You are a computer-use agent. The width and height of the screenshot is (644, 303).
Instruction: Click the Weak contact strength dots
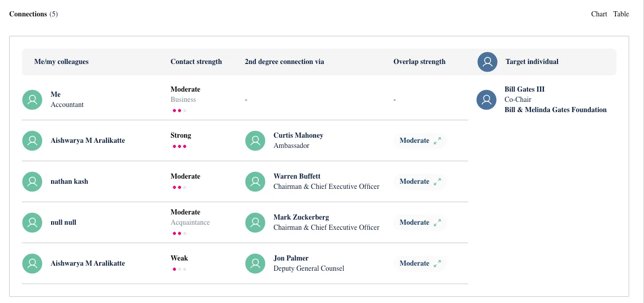(180, 269)
